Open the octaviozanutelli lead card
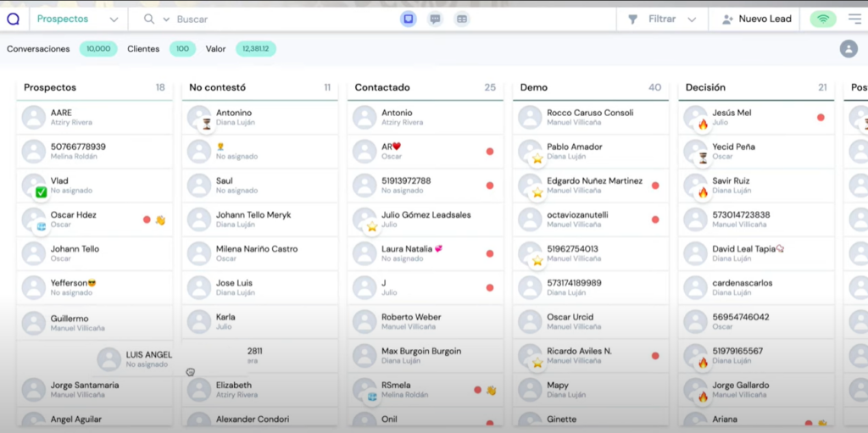 click(591, 219)
